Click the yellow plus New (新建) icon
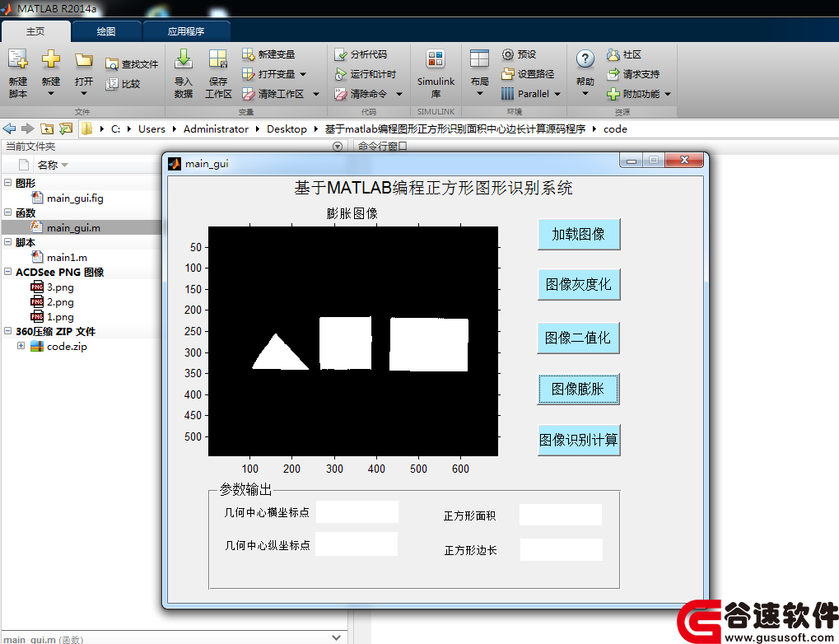 click(x=51, y=58)
